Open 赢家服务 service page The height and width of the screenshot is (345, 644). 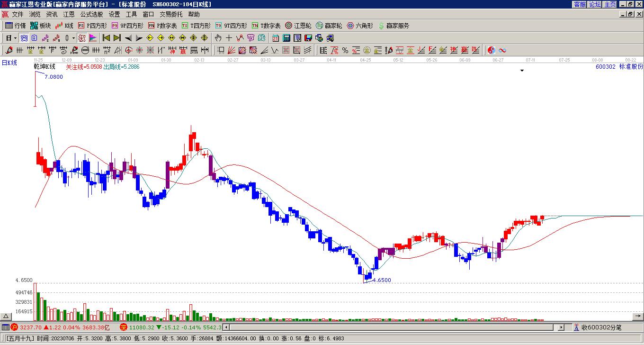pos(394,26)
